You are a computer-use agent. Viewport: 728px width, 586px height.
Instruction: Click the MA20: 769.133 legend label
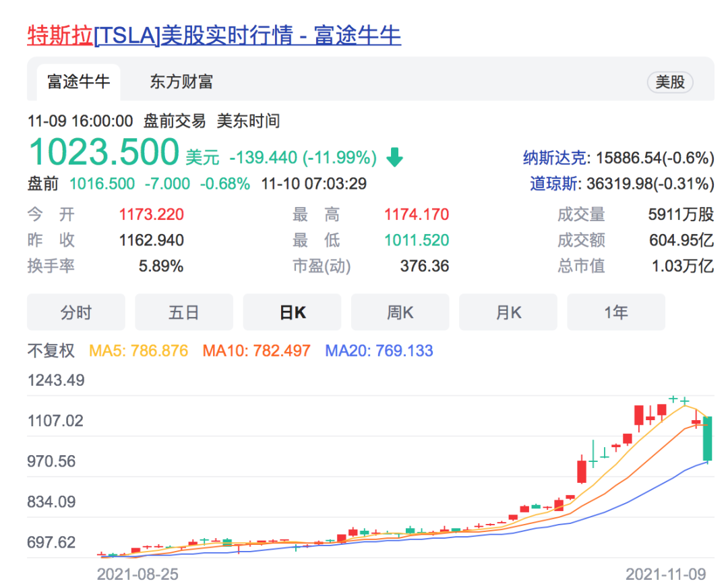pyautogui.click(x=379, y=351)
